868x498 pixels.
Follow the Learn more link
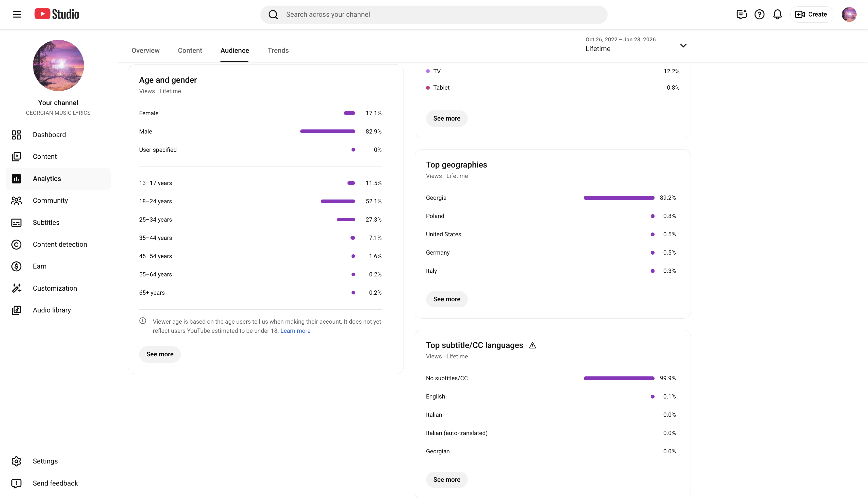point(295,331)
